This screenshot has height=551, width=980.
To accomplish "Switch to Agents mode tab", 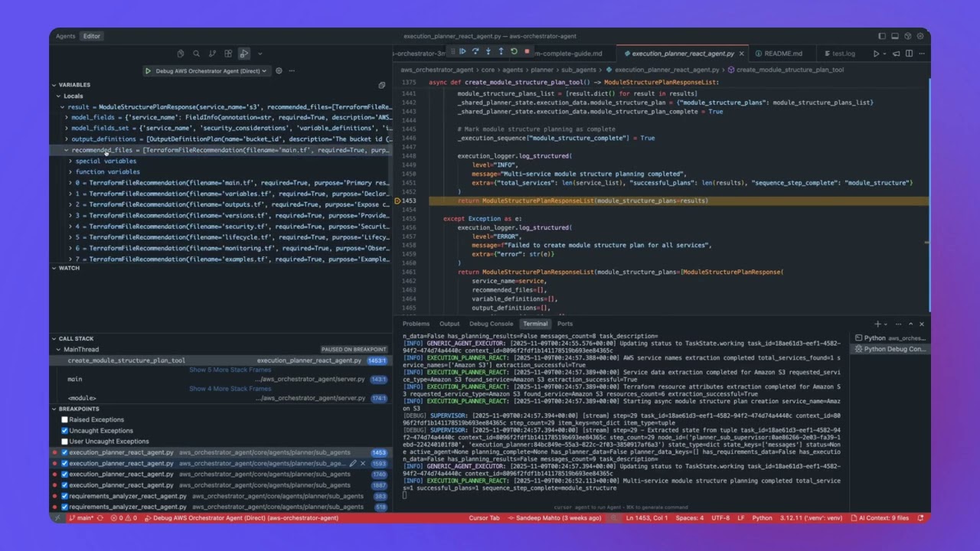I will (x=65, y=36).
